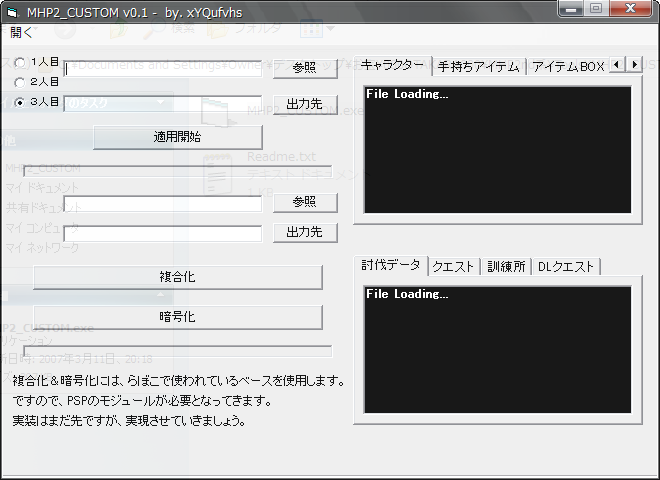Click the MHP2_CUSTOM title bar app icon
The height and width of the screenshot is (480, 660).
[x=12, y=11]
